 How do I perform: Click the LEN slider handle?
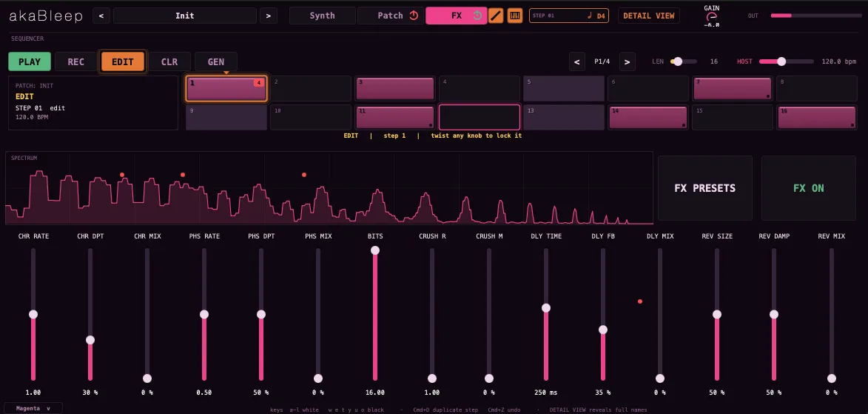click(678, 61)
